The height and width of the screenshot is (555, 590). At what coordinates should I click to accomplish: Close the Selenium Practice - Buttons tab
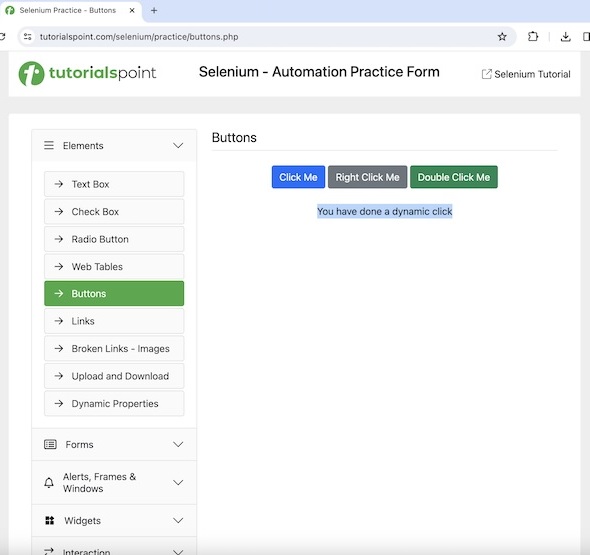coord(132,11)
